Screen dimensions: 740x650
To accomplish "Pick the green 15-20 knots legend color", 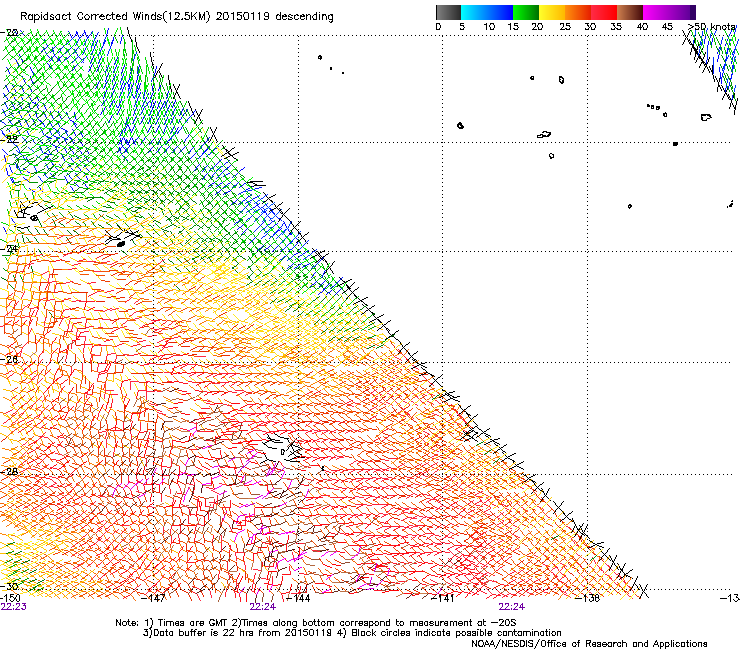I will [526, 12].
